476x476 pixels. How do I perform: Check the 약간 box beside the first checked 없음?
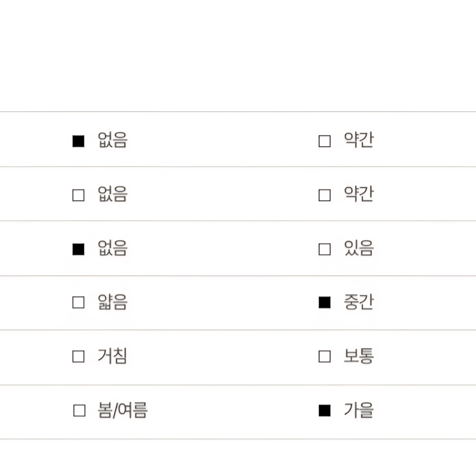point(324,141)
